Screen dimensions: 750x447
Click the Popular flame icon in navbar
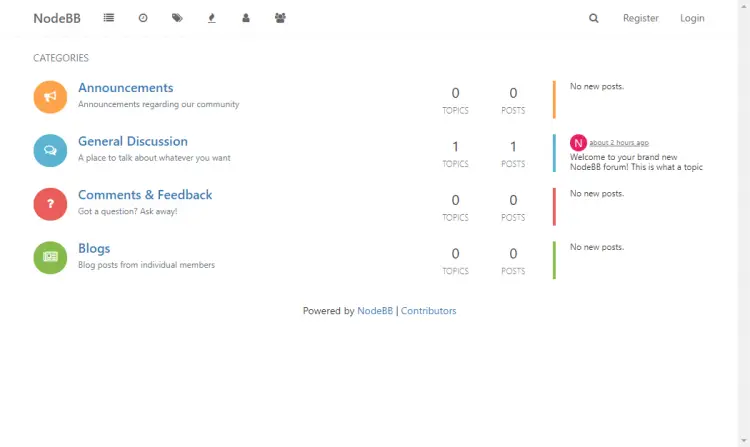pyautogui.click(x=211, y=18)
